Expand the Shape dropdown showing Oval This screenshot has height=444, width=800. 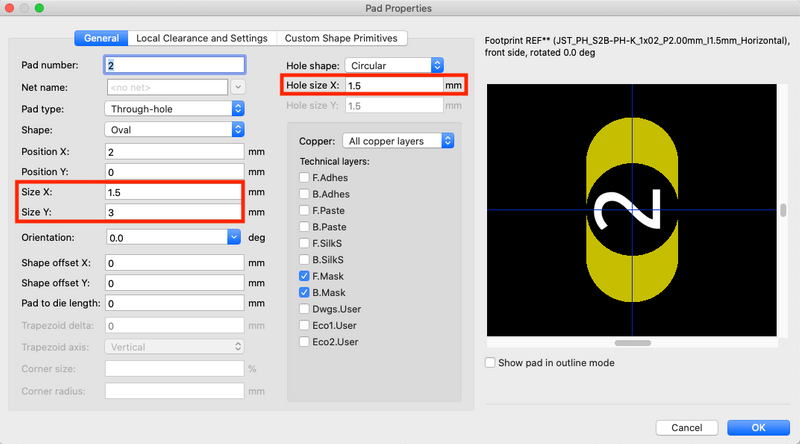click(175, 129)
